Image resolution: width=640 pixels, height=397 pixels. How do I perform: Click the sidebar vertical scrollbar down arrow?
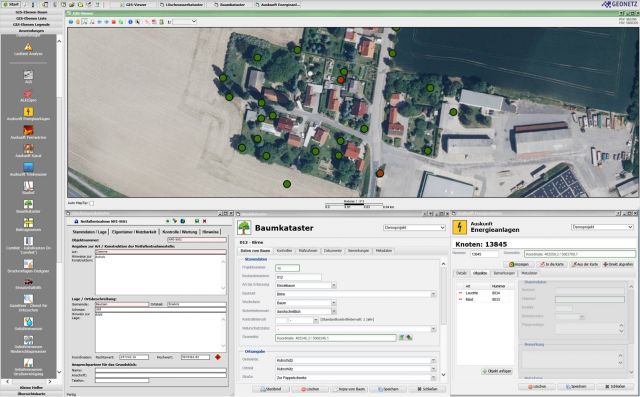[x=59, y=372]
